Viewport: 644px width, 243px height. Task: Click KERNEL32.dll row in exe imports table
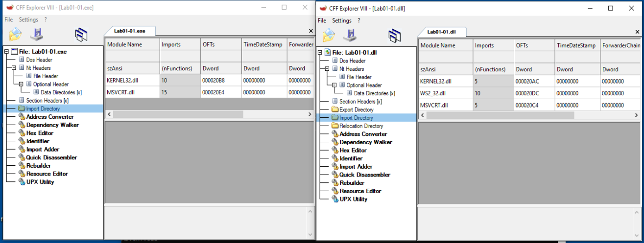(209, 81)
